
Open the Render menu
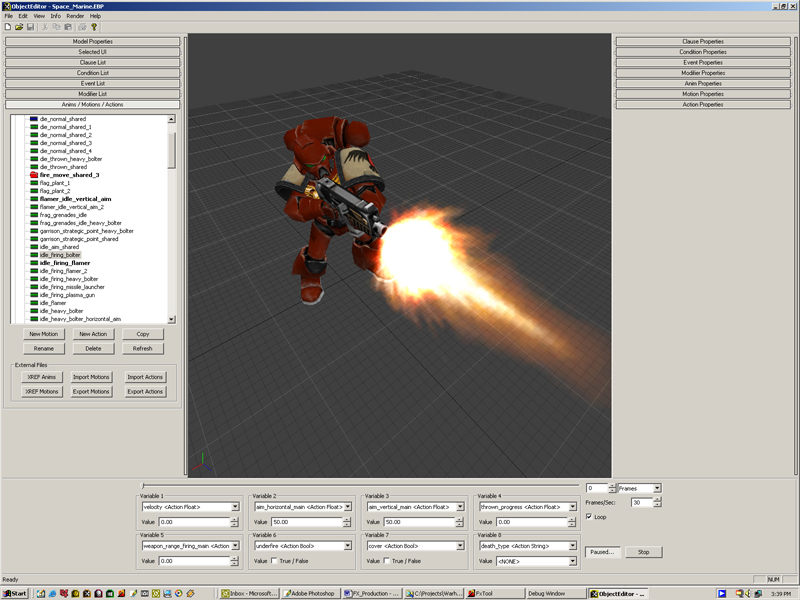point(75,16)
